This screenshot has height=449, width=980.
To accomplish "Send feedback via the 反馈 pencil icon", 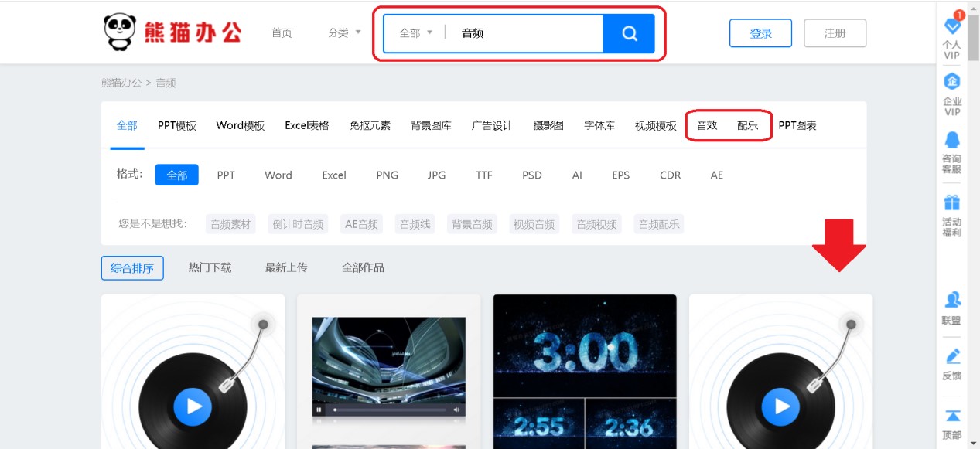I will (x=951, y=362).
